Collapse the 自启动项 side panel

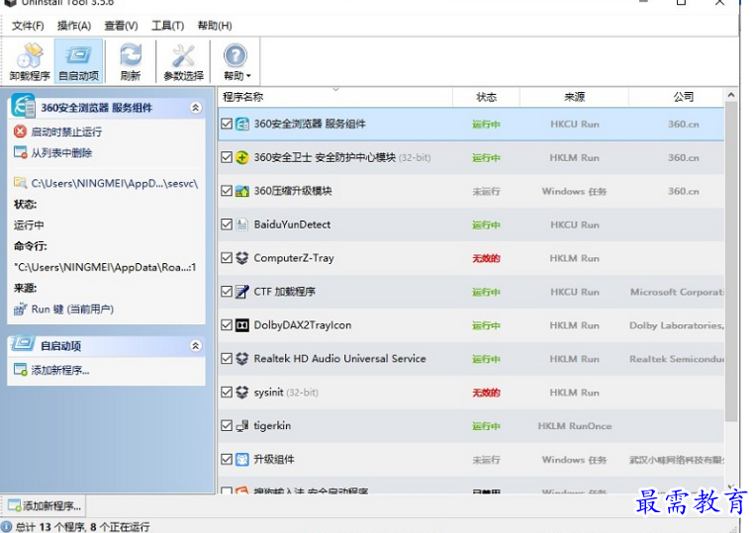pyautogui.click(x=196, y=345)
